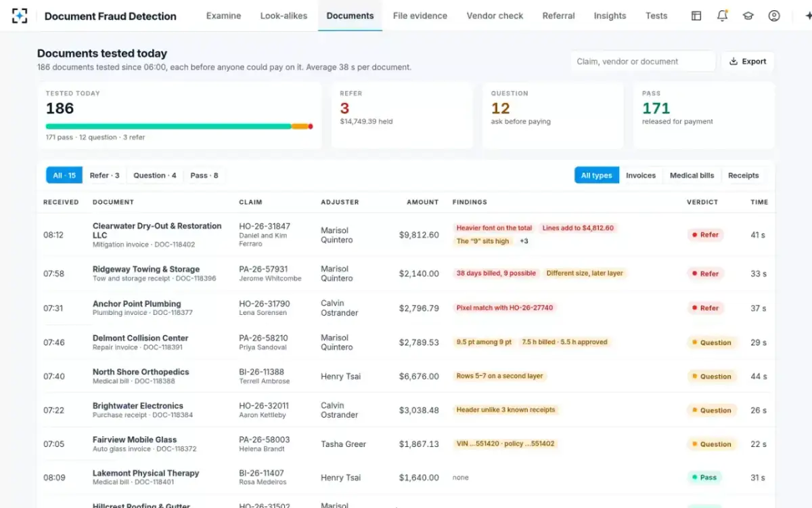
Task: Open Delmont Collision Center document
Action: (140, 337)
